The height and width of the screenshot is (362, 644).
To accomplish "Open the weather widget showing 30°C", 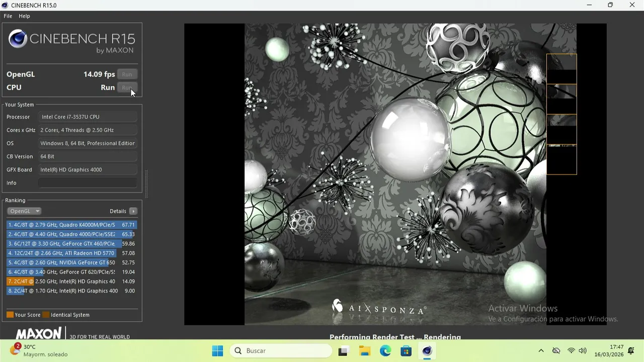I will point(39,350).
